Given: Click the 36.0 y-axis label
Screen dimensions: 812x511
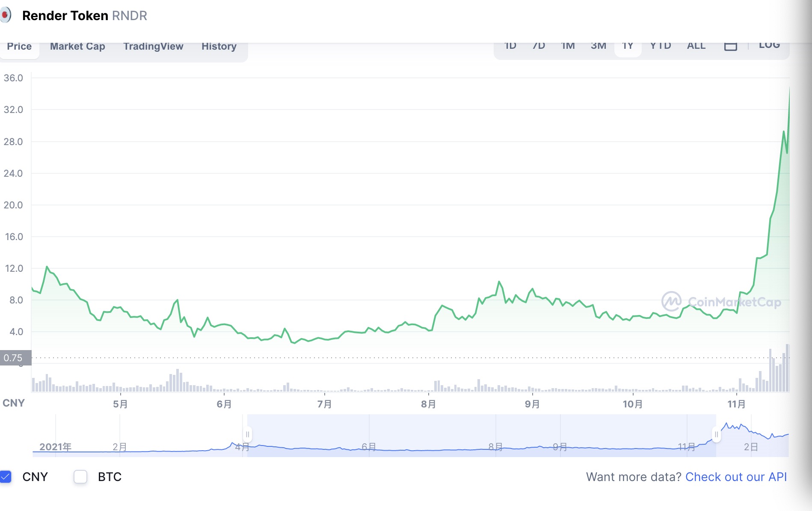Looking at the screenshot, I should click(13, 78).
